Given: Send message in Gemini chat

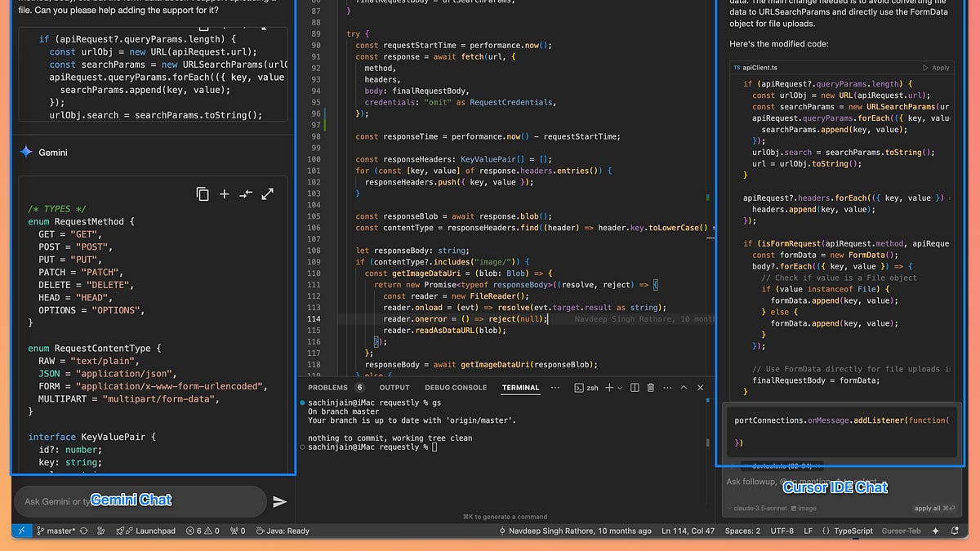Looking at the screenshot, I should click(279, 501).
